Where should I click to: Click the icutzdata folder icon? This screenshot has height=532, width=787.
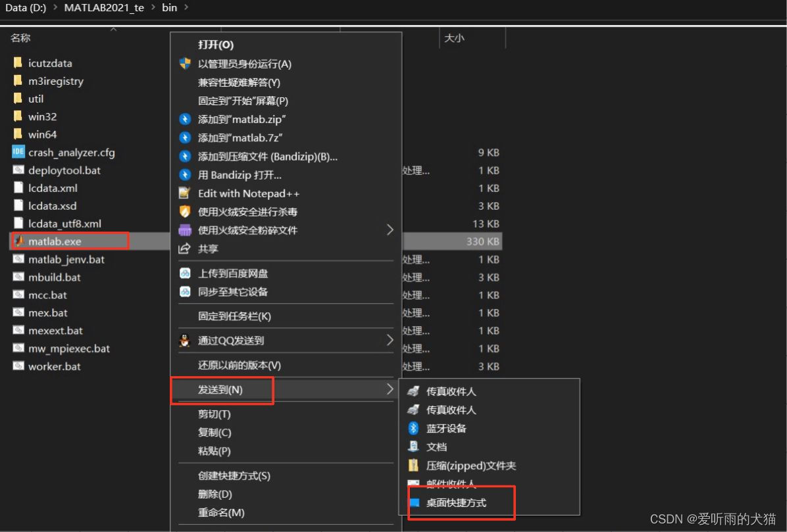pos(18,62)
